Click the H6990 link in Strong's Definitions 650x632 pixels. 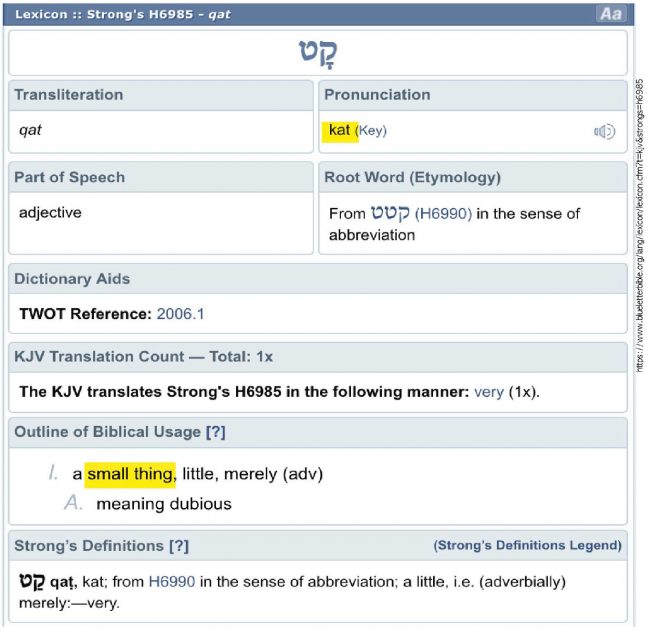click(x=172, y=582)
